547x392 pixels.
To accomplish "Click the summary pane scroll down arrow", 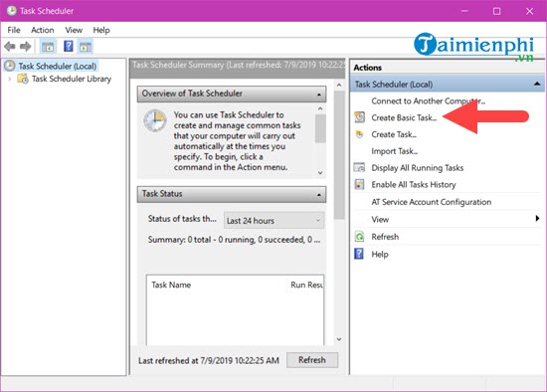I will pyautogui.click(x=339, y=339).
